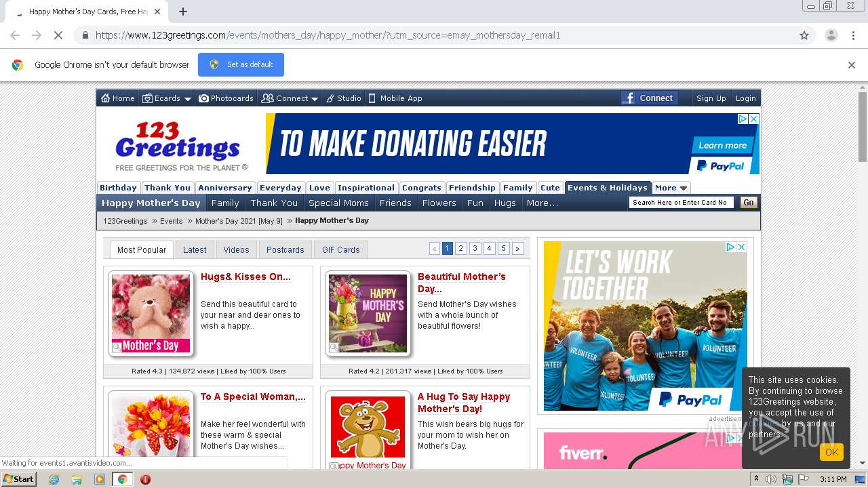Click the card search input field

pos(682,202)
